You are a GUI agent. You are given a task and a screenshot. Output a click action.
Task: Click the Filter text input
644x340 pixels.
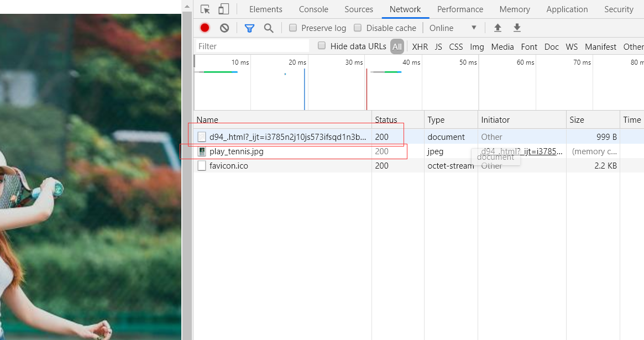coord(252,46)
